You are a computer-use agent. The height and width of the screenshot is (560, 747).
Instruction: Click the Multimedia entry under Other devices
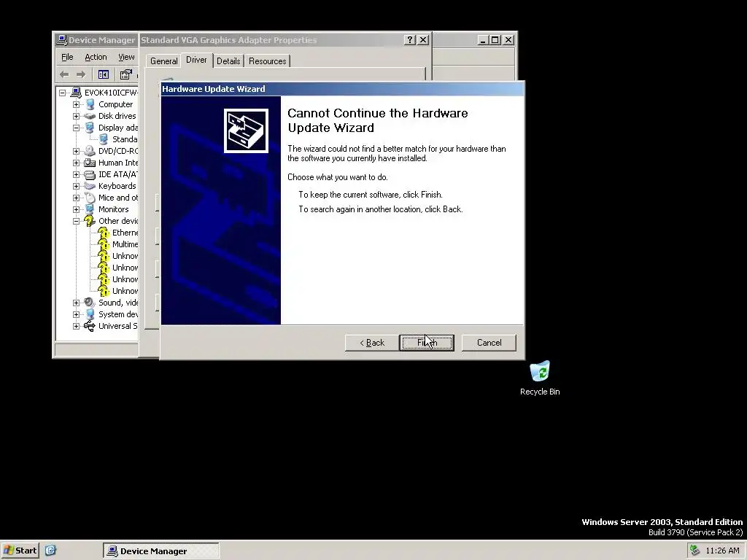pos(125,244)
